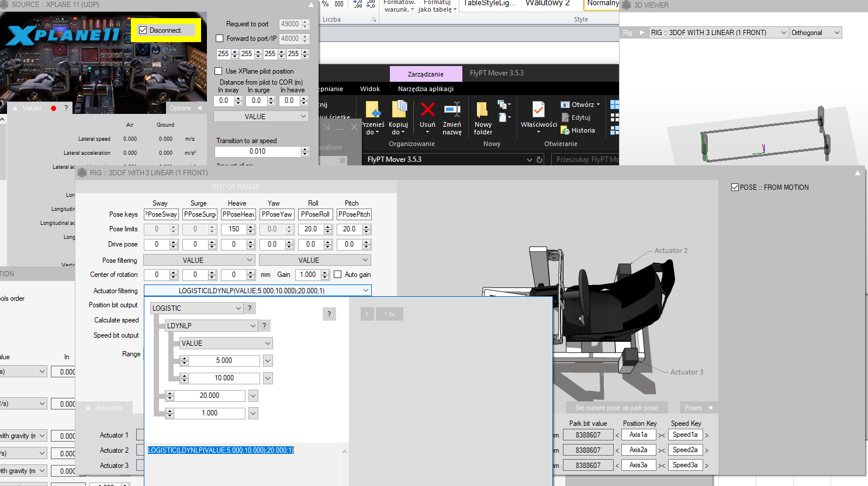Open the LOGISTIC function dropdown

[196, 308]
